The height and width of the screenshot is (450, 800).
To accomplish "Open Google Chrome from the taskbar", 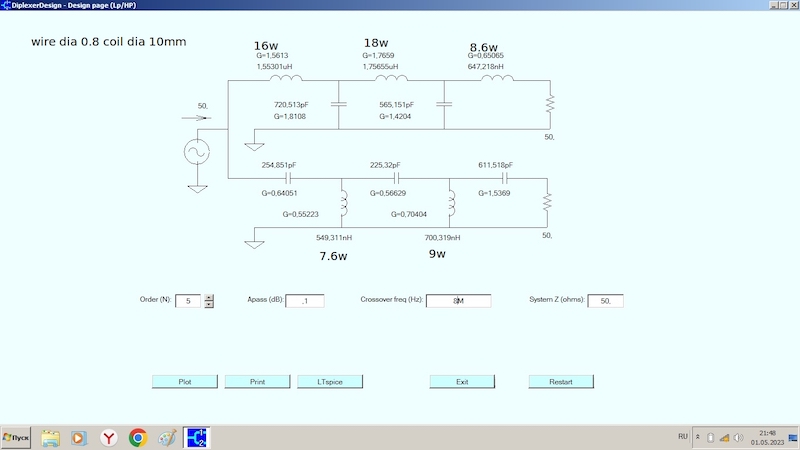I will (138, 437).
